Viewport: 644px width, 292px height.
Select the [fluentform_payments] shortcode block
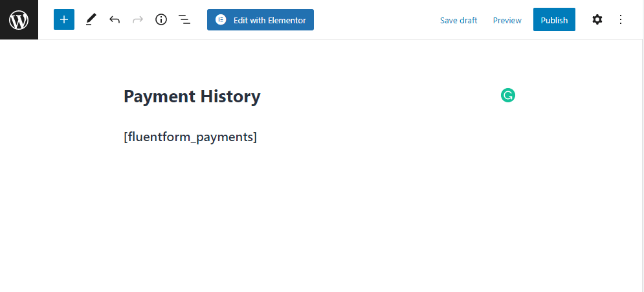(190, 137)
